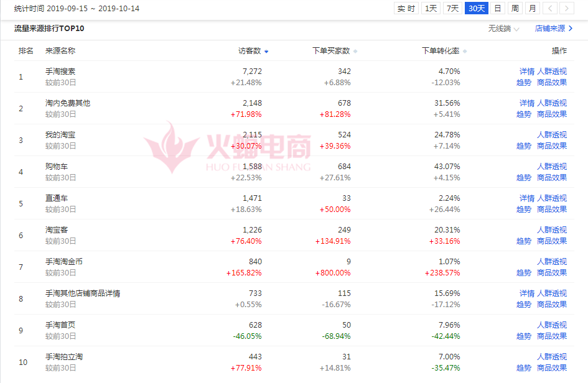Open 详情 for 直通车
The width and height of the screenshot is (588, 383).
527,198
